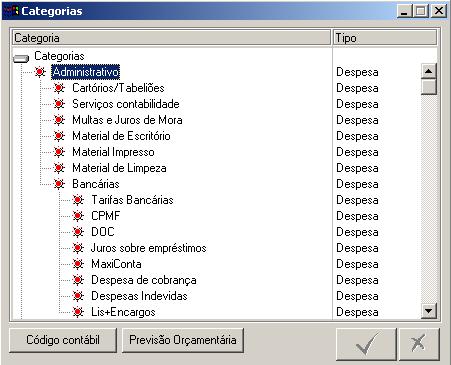
Task: Open Código contábil
Action: coord(63,340)
